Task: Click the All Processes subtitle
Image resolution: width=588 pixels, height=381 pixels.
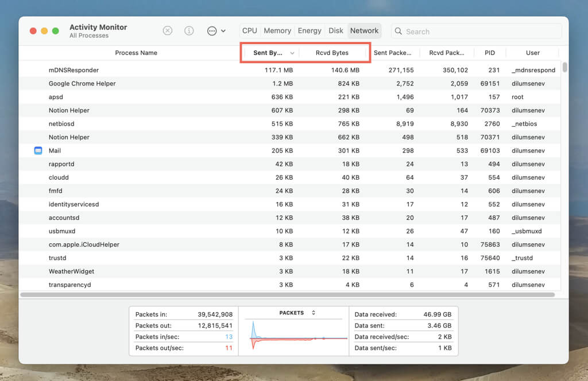Action: (x=89, y=36)
